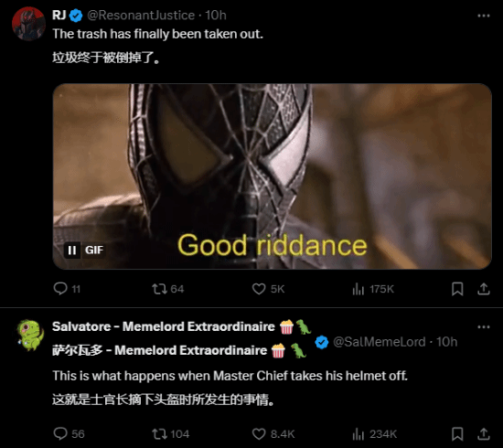503x448 pixels.
Task: Visit @ResonantJustice profile handle
Action: pyautogui.click(x=141, y=15)
